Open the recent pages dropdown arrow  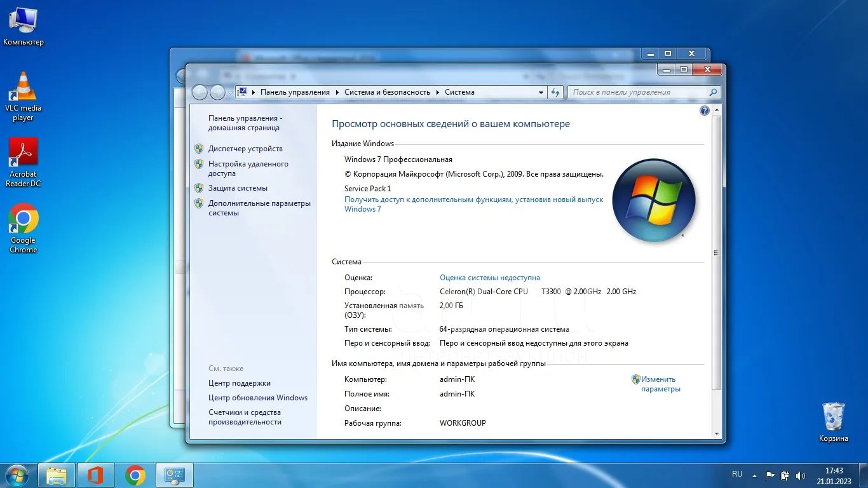pyautogui.click(x=230, y=93)
